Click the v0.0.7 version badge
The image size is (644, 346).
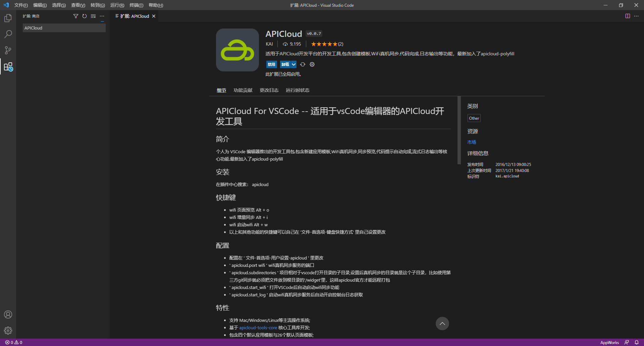pos(314,34)
